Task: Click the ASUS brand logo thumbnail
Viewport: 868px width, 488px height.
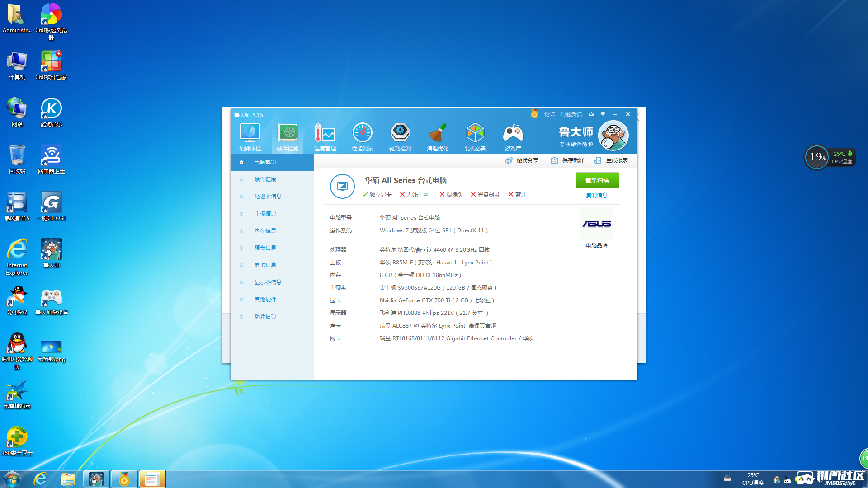Action: coord(596,224)
